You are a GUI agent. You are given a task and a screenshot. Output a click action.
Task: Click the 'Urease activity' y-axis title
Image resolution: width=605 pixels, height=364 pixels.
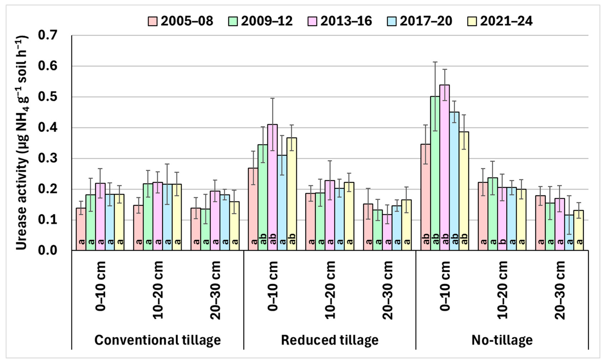(22, 143)
